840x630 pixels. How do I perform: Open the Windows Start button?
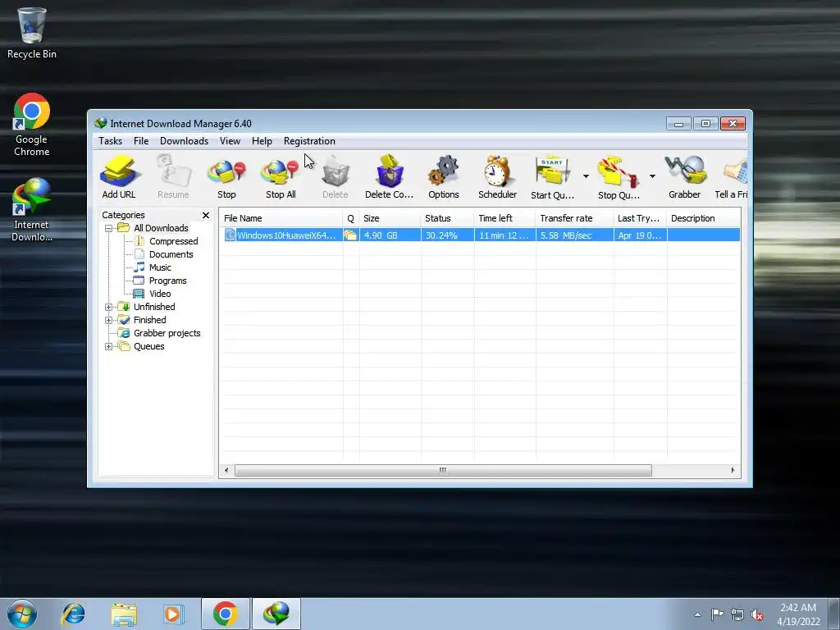[22, 614]
